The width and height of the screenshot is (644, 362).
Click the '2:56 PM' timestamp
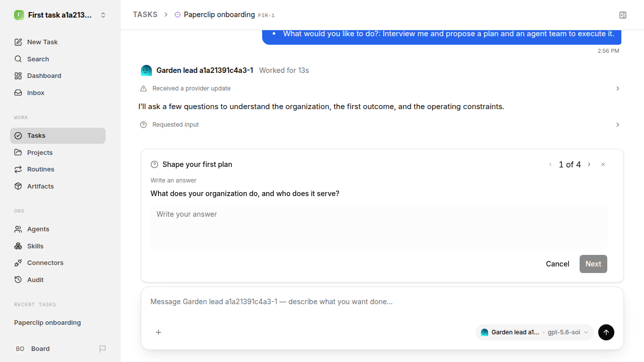[x=608, y=51]
